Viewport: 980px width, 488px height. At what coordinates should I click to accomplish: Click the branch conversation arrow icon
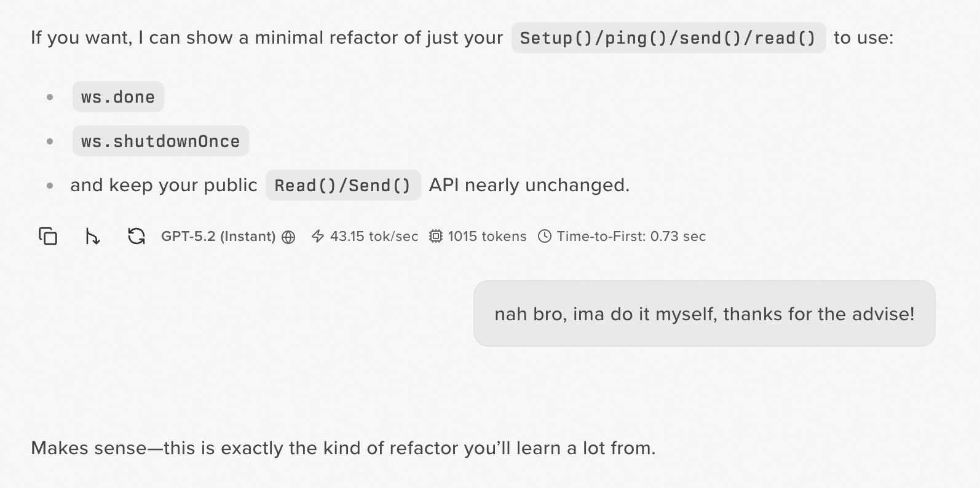pyautogui.click(x=92, y=236)
